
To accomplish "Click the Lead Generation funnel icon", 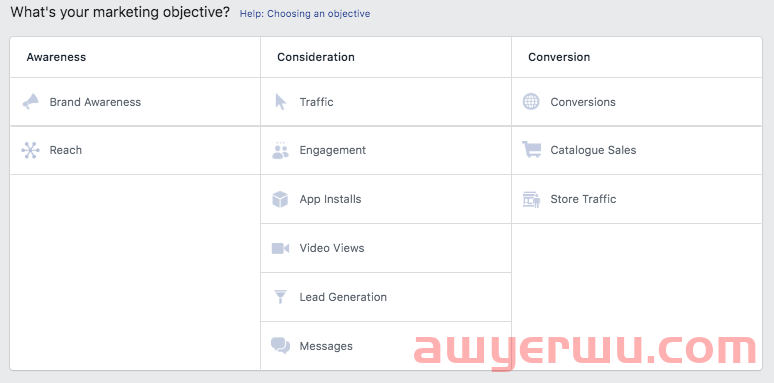I will pos(280,297).
